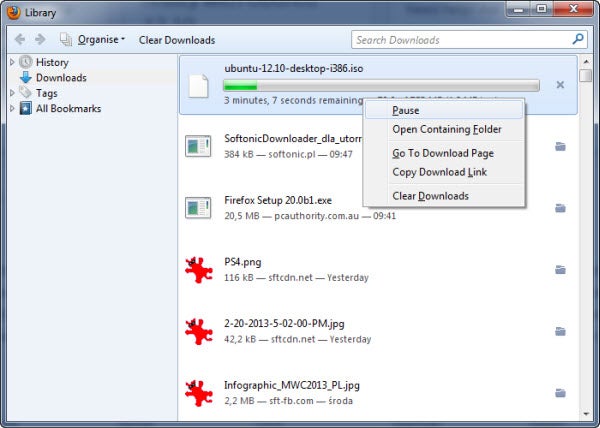This screenshot has height=428, width=600.
Task: Click the ubuntu download progress bar
Action: coord(382,85)
